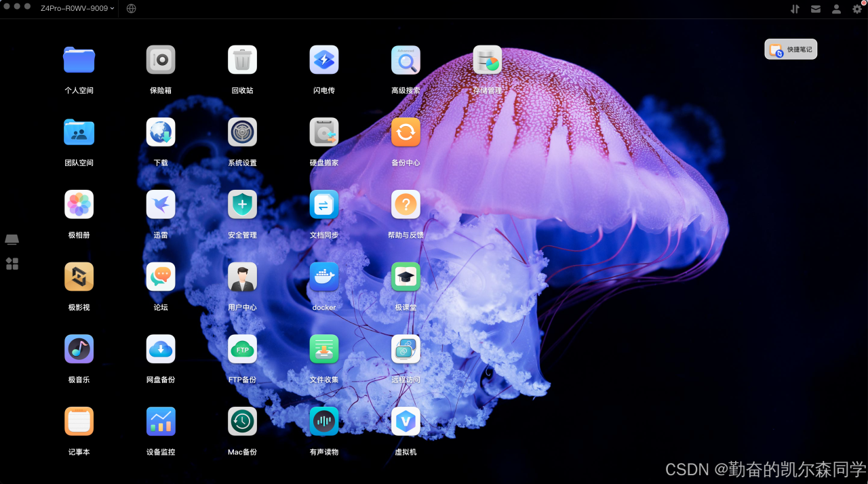Open 虚拟机 virtual machine app

pos(406,421)
